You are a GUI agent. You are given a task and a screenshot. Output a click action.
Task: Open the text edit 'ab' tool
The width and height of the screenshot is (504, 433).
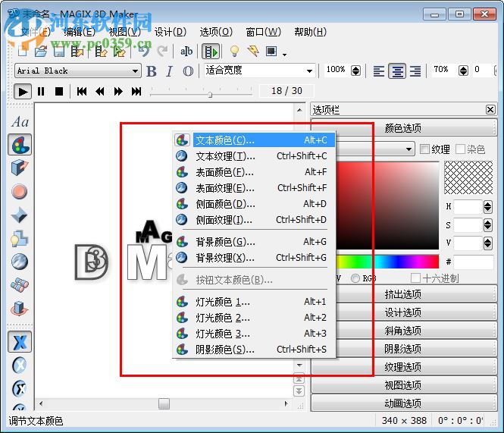186,51
